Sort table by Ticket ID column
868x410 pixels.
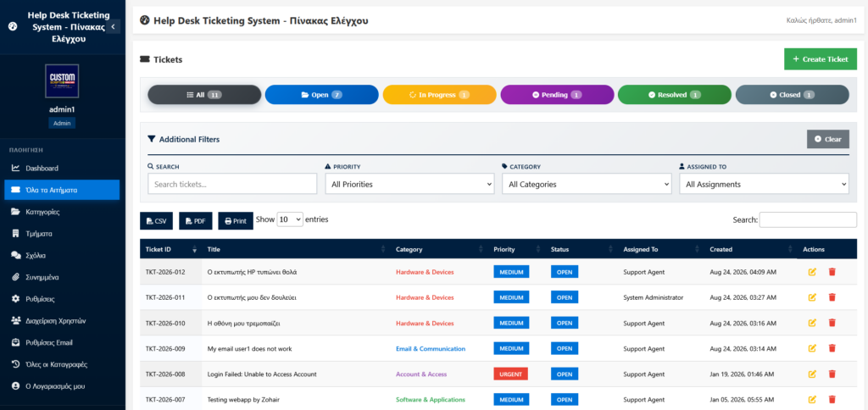[x=170, y=249]
